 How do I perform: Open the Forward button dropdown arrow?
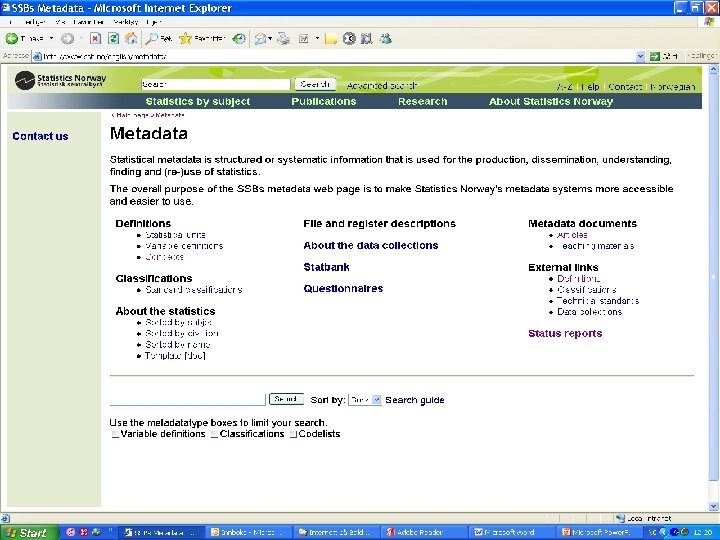click(x=81, y=39)
